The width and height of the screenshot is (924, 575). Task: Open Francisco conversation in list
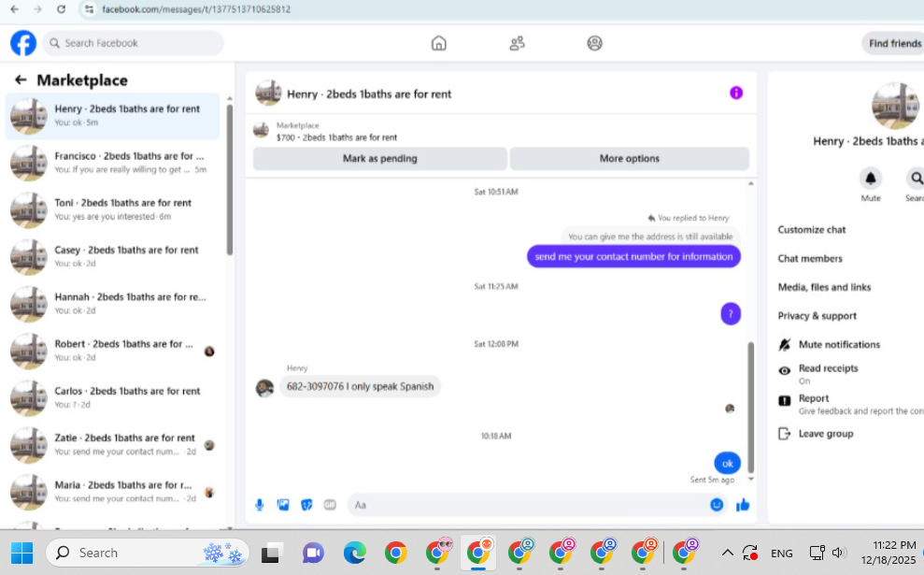click(x=112, y=163)
